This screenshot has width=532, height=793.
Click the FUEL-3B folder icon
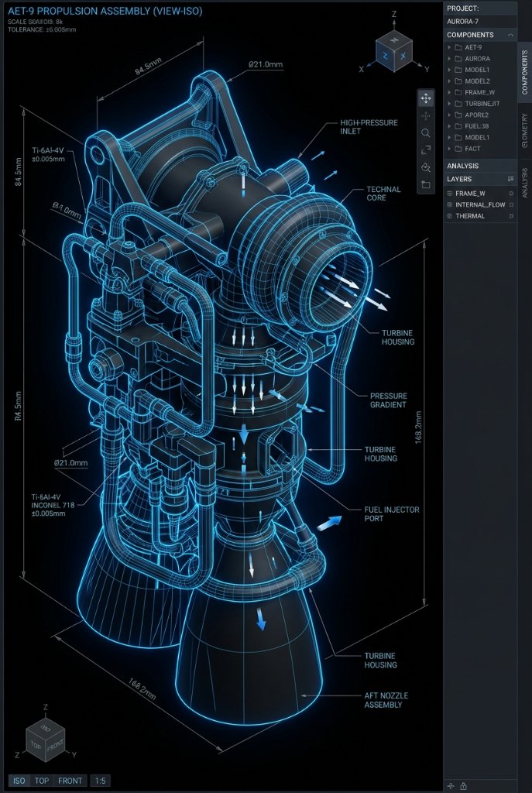pyautogui.click(x=458, y=126)
